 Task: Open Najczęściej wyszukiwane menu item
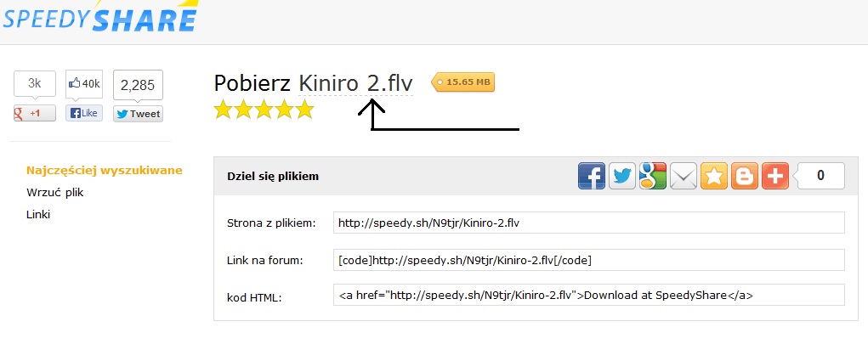(105, 171)
